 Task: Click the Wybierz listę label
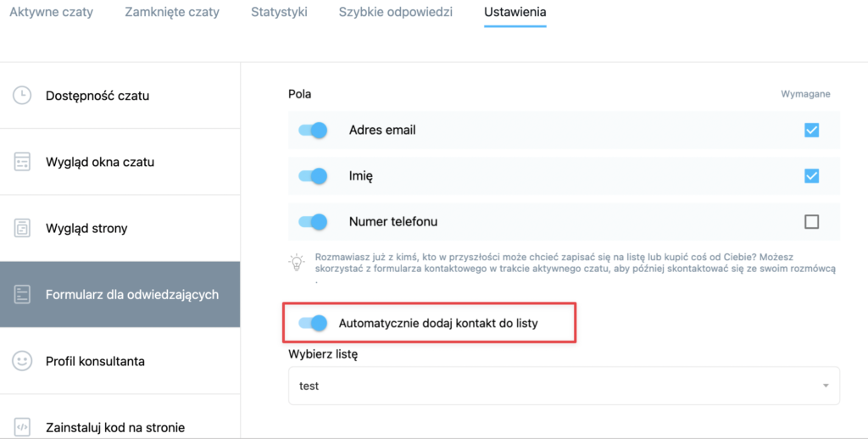(x=323, y=354)
